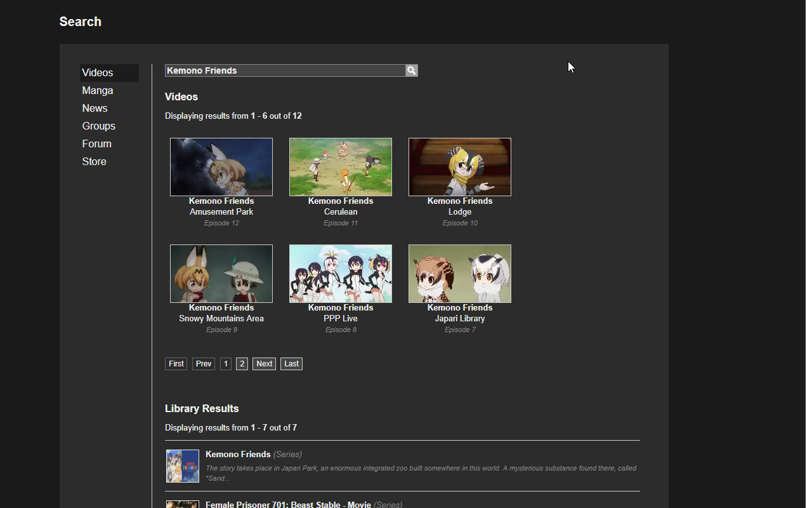
Task: Click the Kemono Friends series description text
Action: 421,473
